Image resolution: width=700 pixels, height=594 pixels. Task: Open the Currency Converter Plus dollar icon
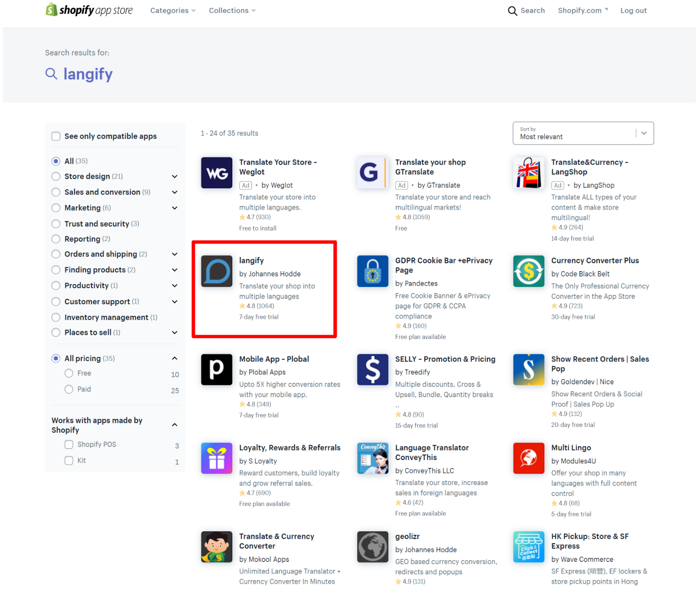click(x=529, y=271)
